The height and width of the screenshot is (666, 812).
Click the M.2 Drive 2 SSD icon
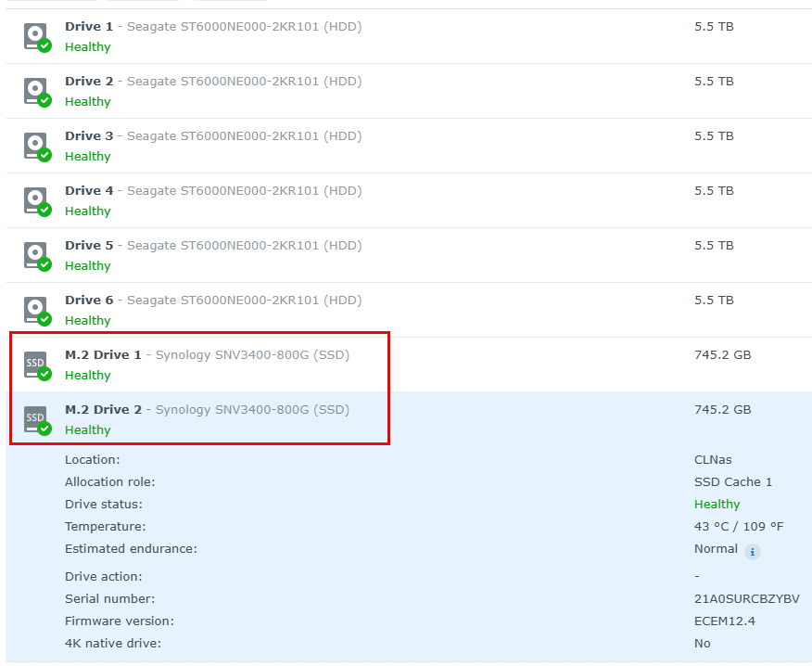[37, 420]
